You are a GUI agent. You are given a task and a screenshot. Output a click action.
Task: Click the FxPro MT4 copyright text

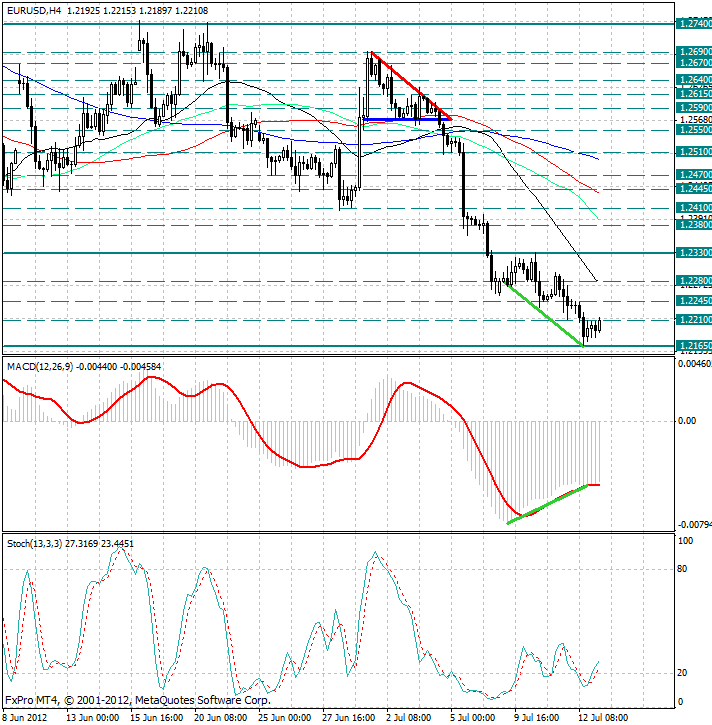click(x=138, y=700)
